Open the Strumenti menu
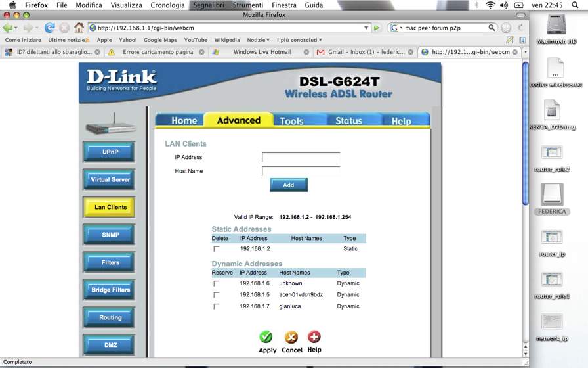The height and width of the screenshot is (368, 588). (247, 5)
